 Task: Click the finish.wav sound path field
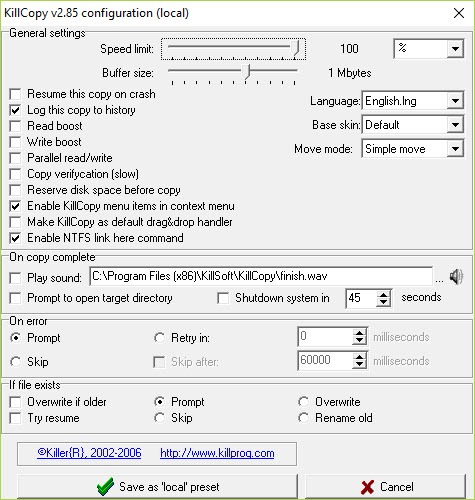pos(261,276)
